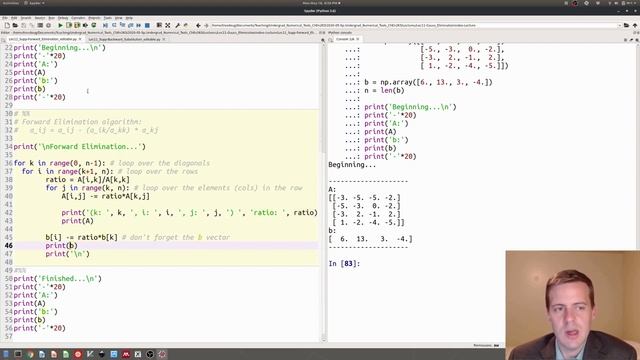Screen dimensions: 640x360
Task: Toggle fullscreen mode icon
Action: point(168,25)
